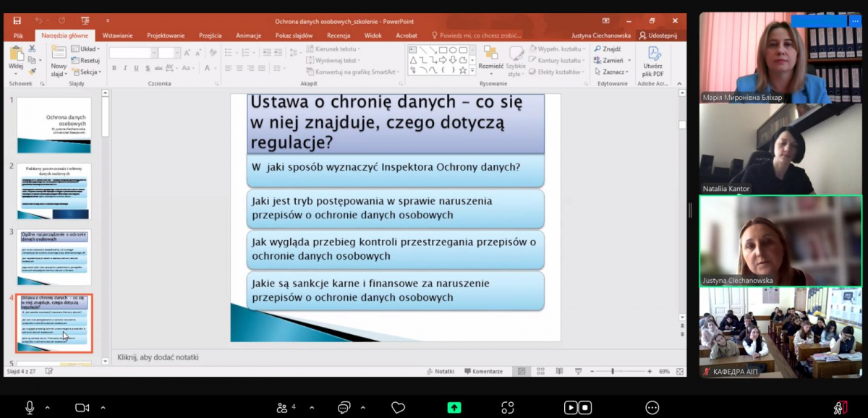Toggle the camera on or off
Viewport: 868px width, 418px height.
82,407
